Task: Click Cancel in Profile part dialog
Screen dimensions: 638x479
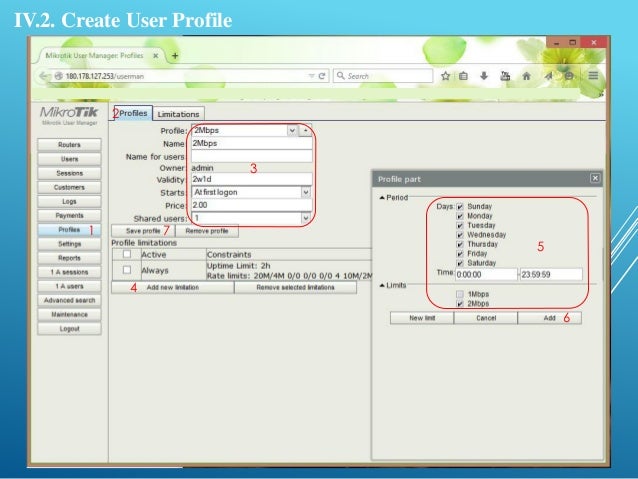Action: 486,318
